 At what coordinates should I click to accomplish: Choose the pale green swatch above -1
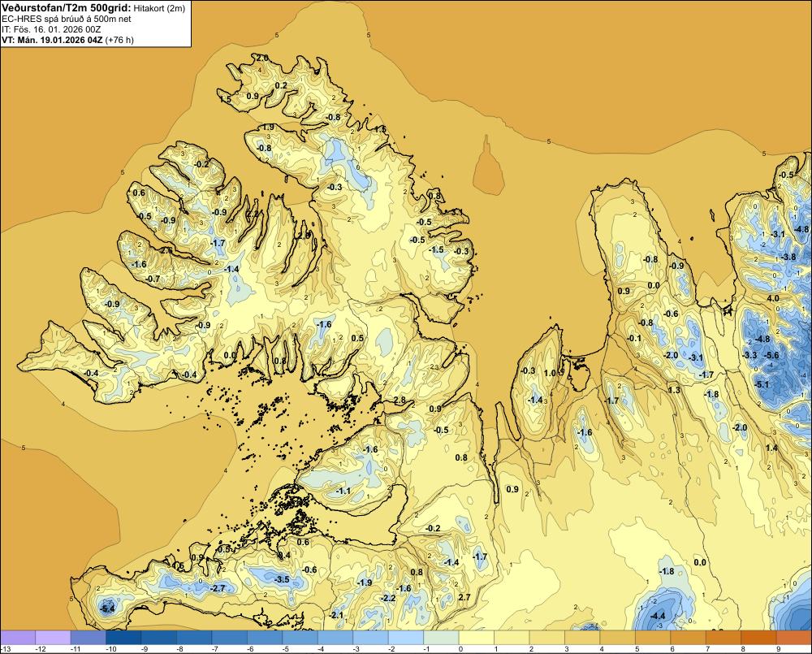tap(441, 638)
